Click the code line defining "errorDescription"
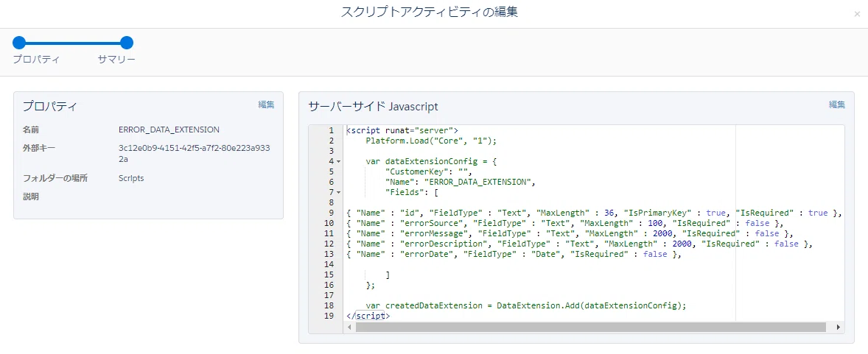 point(580,244)
